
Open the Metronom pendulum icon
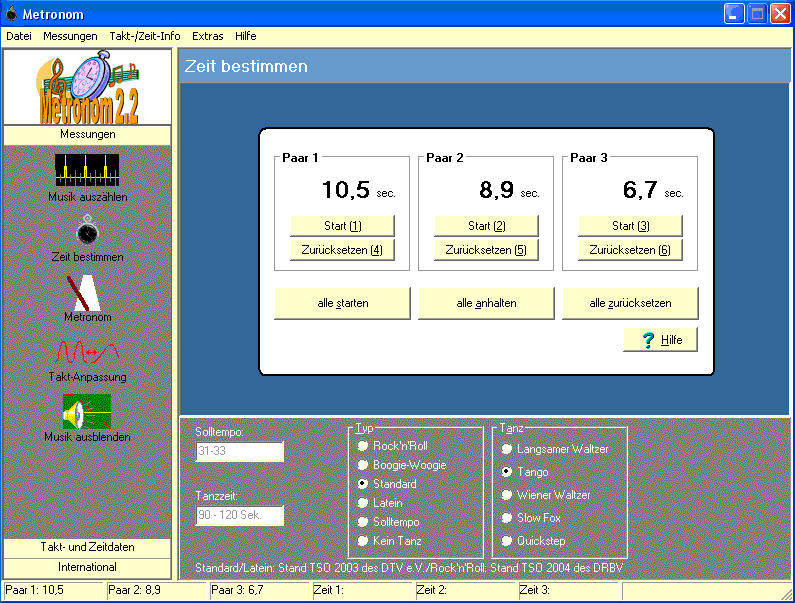tap(84, 293)
